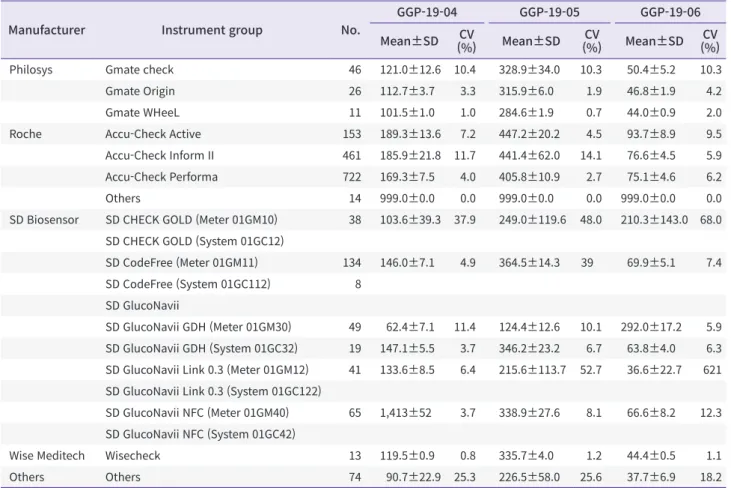Click SD CHECK GOLD (Meter 01GM10) cell
Screen dimensions: 731x488
click(x=191, y=220)
